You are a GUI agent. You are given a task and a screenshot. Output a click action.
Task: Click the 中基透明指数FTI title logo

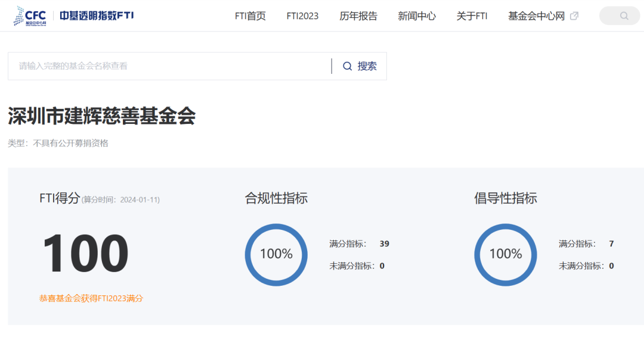pyautogui.click(x=97, y=15)
